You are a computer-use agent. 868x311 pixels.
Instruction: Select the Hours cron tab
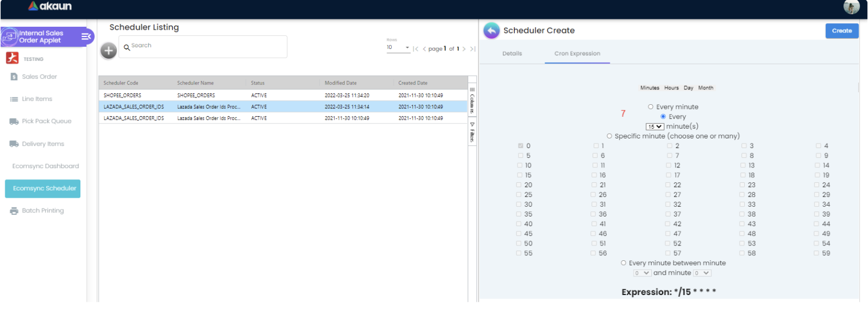[x=671, y=88]
